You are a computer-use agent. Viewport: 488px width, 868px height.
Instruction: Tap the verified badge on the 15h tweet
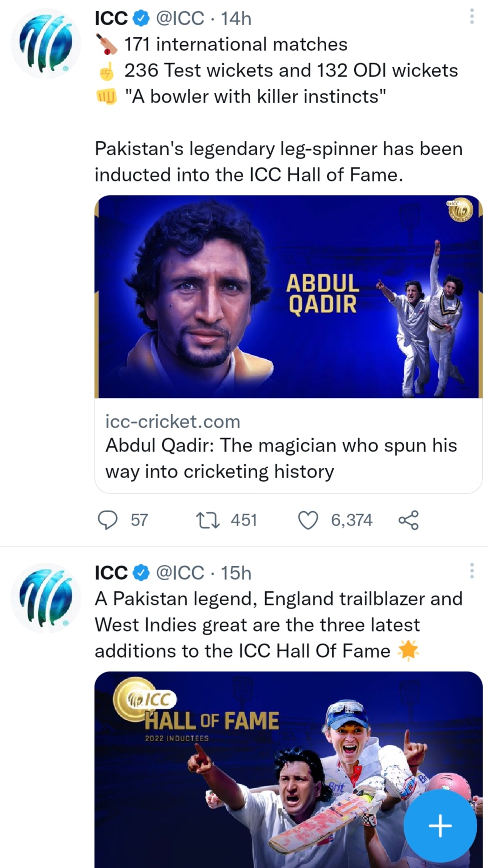click(x=142, y=573)
